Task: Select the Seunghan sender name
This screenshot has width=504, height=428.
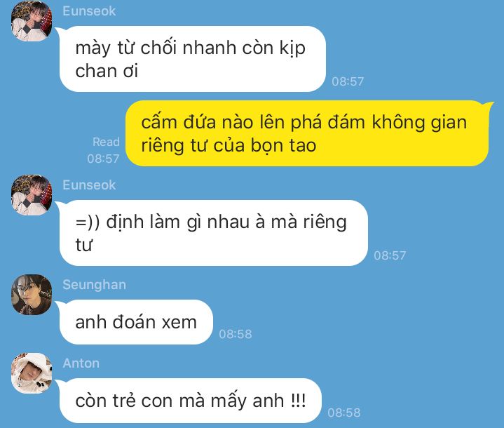Action: [x=94, y=285]
